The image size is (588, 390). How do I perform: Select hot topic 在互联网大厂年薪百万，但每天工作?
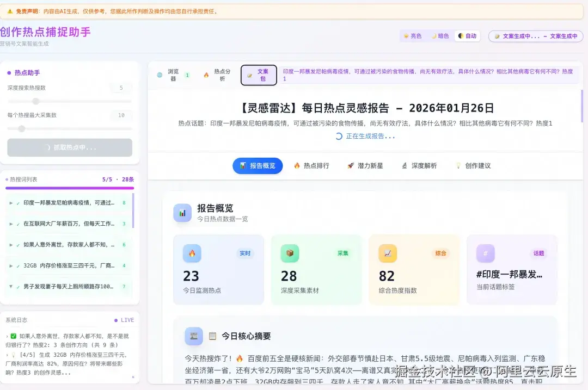[69, 224]
